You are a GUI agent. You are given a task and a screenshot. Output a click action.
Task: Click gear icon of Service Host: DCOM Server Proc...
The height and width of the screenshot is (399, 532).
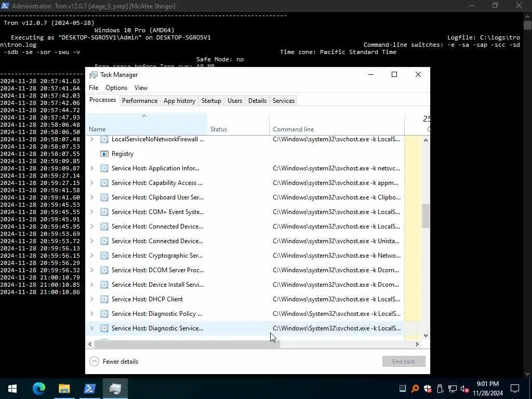coord(104,270)
